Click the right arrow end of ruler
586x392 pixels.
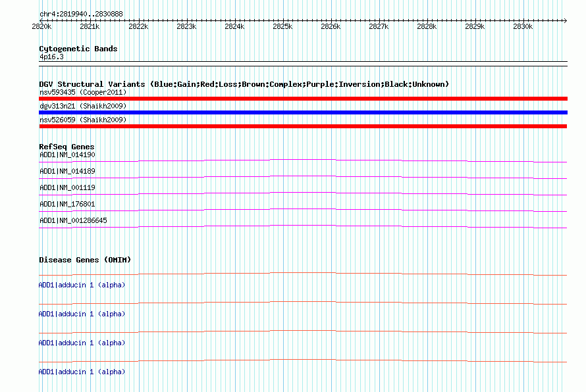(x=566, y=20)
